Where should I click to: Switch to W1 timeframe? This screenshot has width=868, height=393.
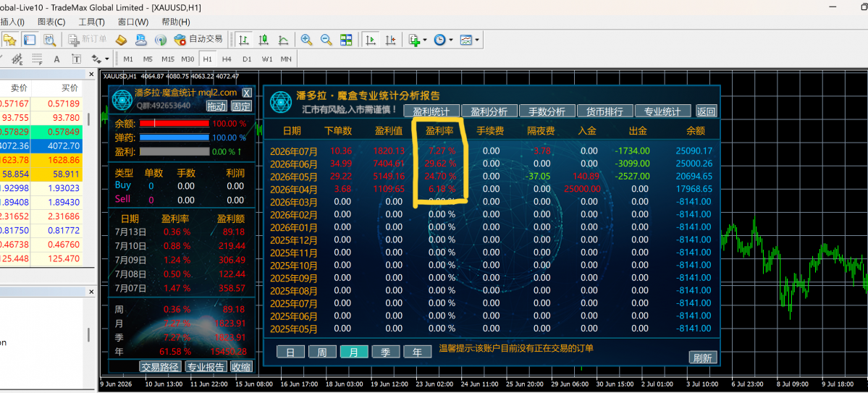267,59
